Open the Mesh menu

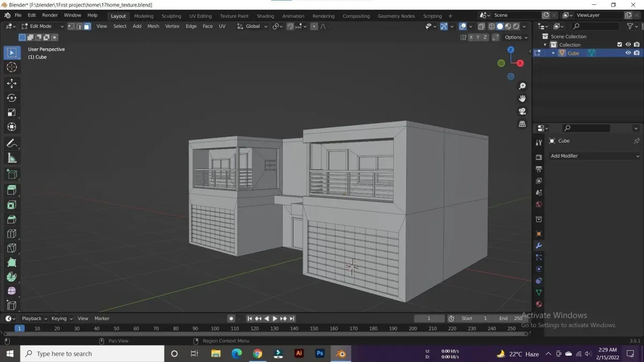click(x=153, y=26)
